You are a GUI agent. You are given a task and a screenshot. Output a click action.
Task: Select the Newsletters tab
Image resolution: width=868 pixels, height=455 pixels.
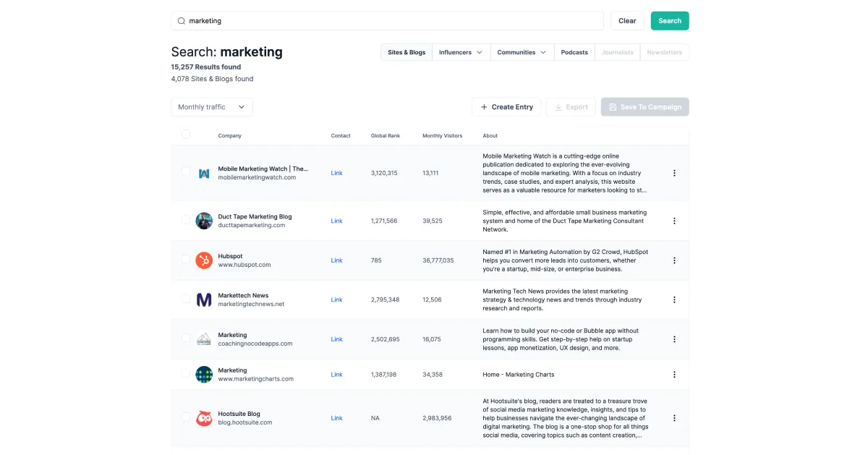pos(664,52)
